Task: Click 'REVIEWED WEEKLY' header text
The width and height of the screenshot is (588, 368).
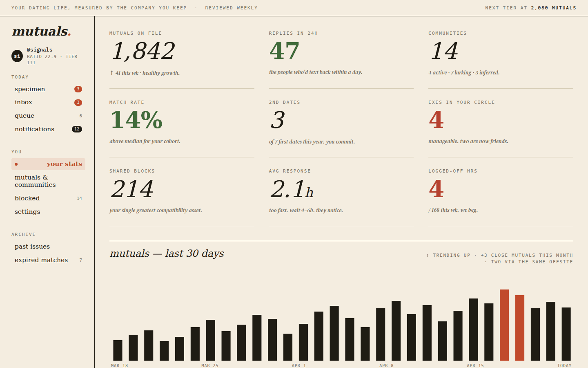Action: tap(232, 8)
